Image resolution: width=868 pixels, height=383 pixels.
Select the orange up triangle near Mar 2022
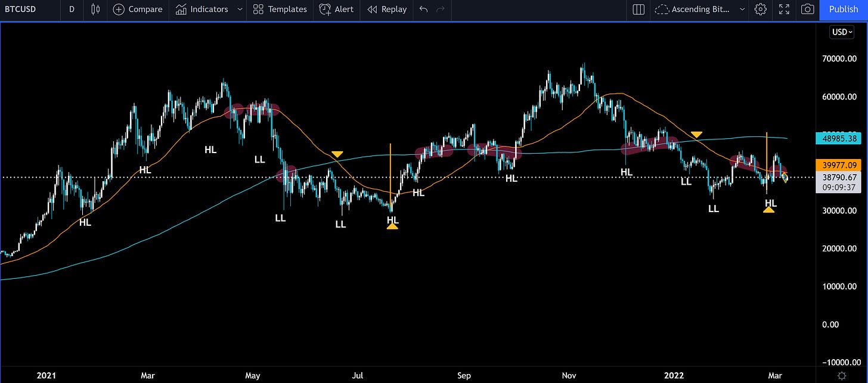coord(769,209)
